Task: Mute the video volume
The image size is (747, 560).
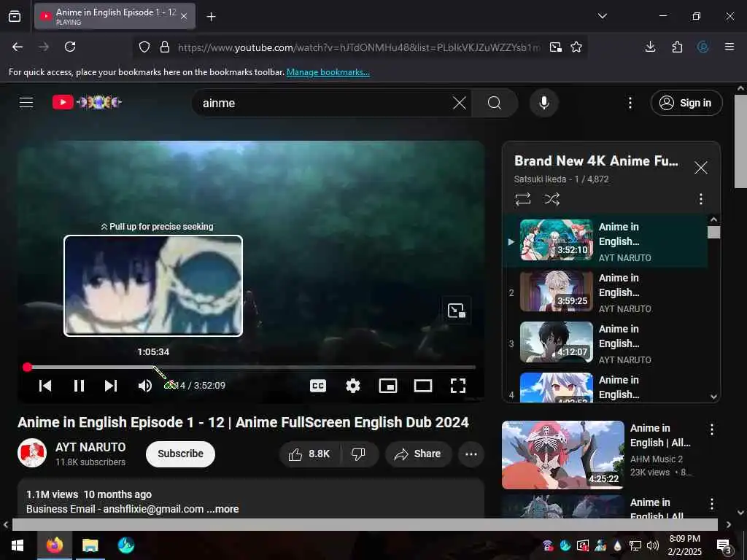Action: pyautogui.click(x=145, y=386)
